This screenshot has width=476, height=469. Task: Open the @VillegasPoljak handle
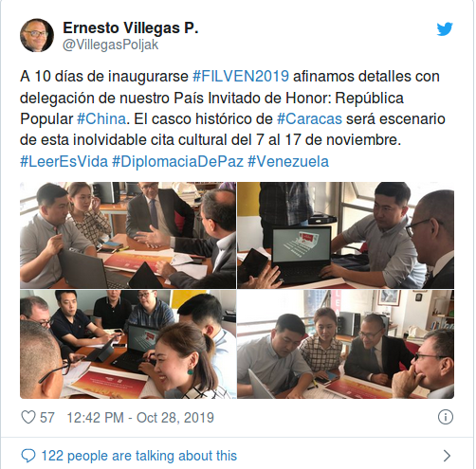(110, 45)
